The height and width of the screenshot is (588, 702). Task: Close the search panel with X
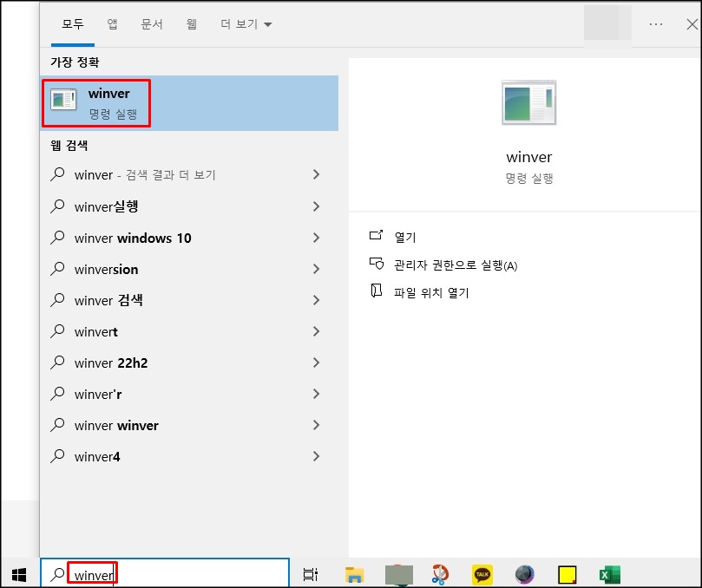(x=692, y=24)
